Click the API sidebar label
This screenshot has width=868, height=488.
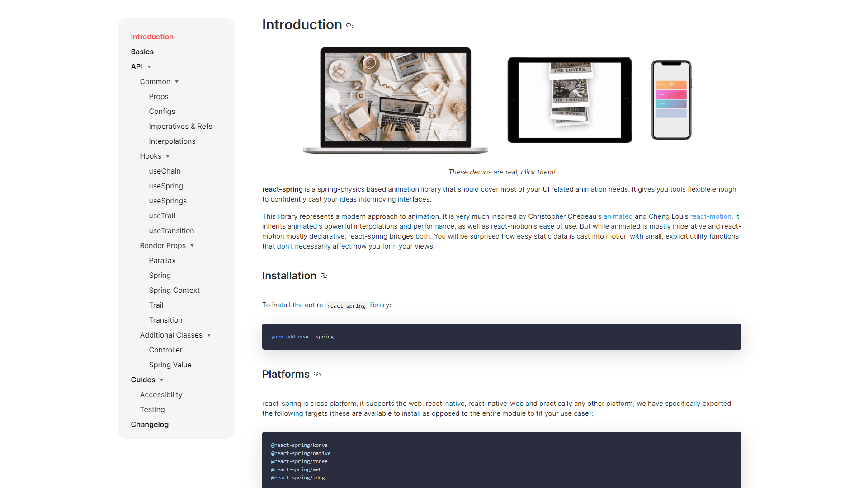[137, 66]
